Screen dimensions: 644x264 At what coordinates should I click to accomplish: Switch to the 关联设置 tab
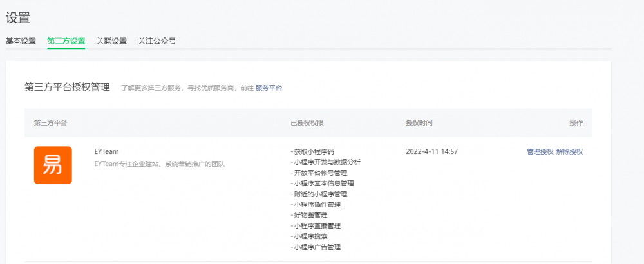111,41
